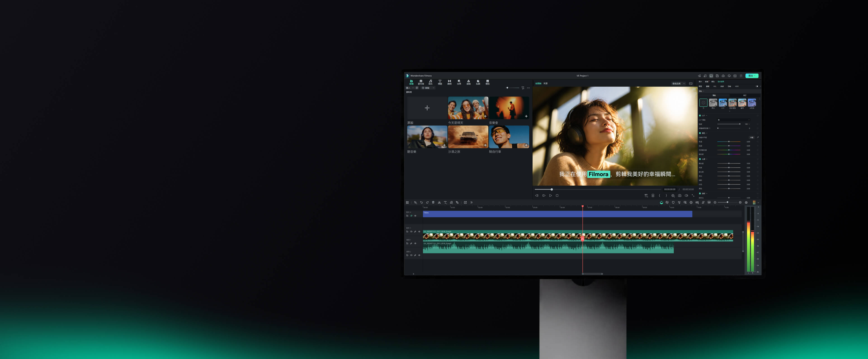The width and height of the screenshot is (868, 359).
Task: Click the play button under preview
Action: point(551,195)
